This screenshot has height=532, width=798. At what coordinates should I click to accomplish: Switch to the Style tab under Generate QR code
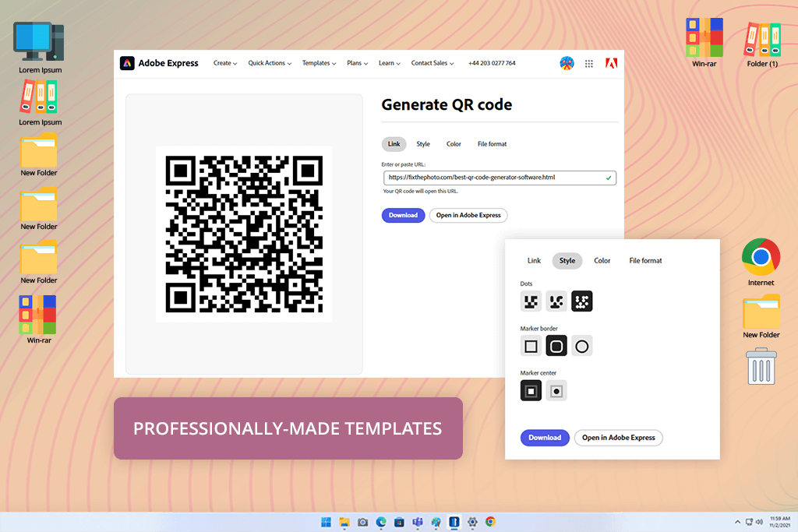point(423,144)
